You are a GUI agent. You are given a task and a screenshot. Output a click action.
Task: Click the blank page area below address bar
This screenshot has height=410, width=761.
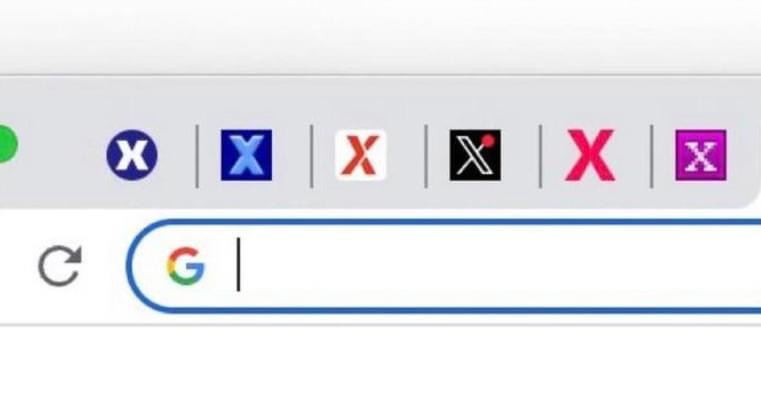click(380, 369)
